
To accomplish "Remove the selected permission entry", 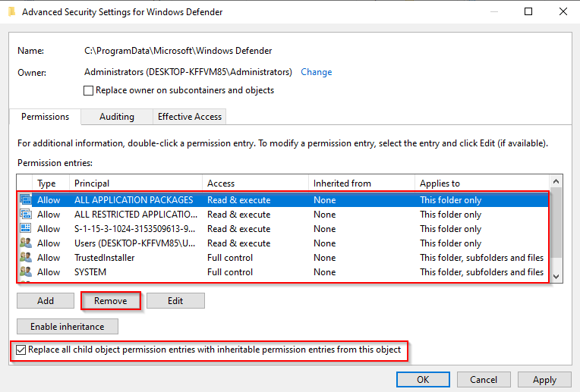I will click(111, 301).
